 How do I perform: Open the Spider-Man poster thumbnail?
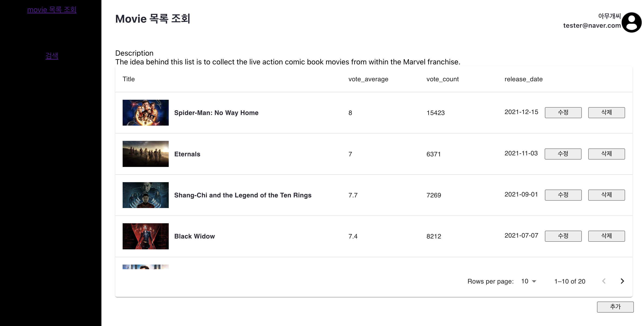(x=145, y=113)
